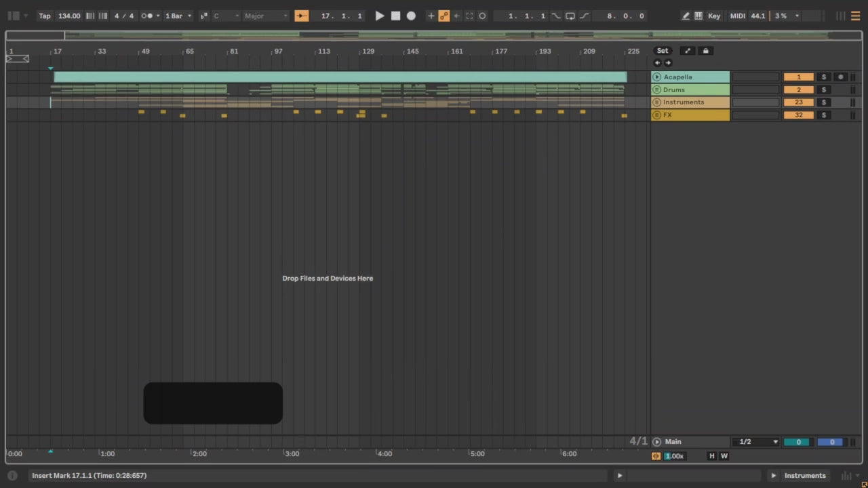Unfold the Instruments group track
This screenshot has width=868, height=488.
[656, 102]
